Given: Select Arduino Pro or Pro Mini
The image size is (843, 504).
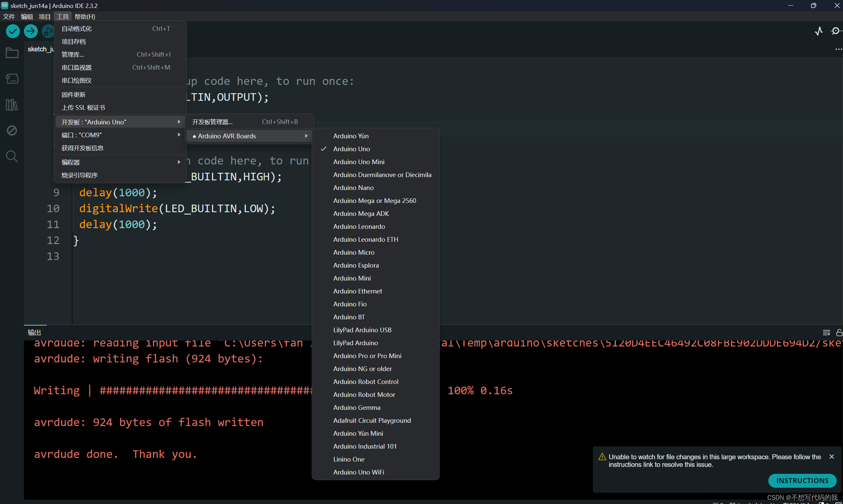Looking at the screenshot, I should coord(376,356).
